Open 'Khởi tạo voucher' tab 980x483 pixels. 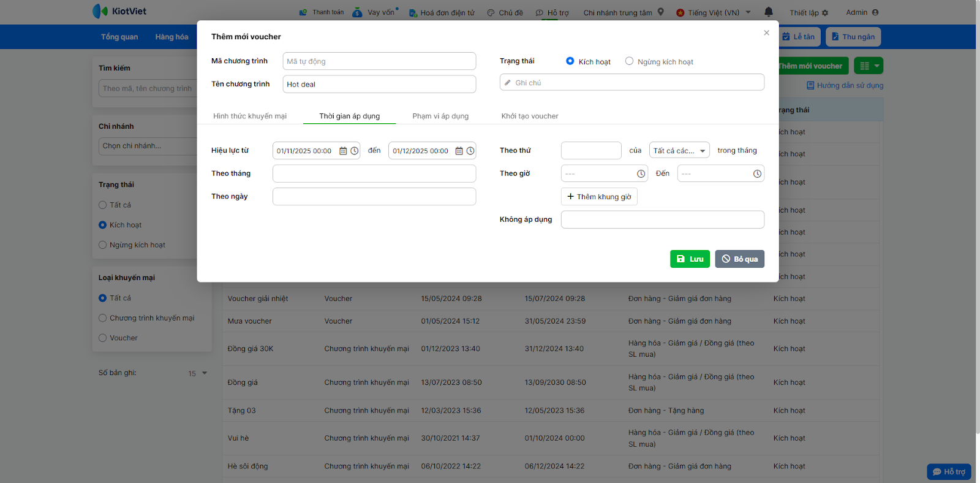(x=530, y=116)
